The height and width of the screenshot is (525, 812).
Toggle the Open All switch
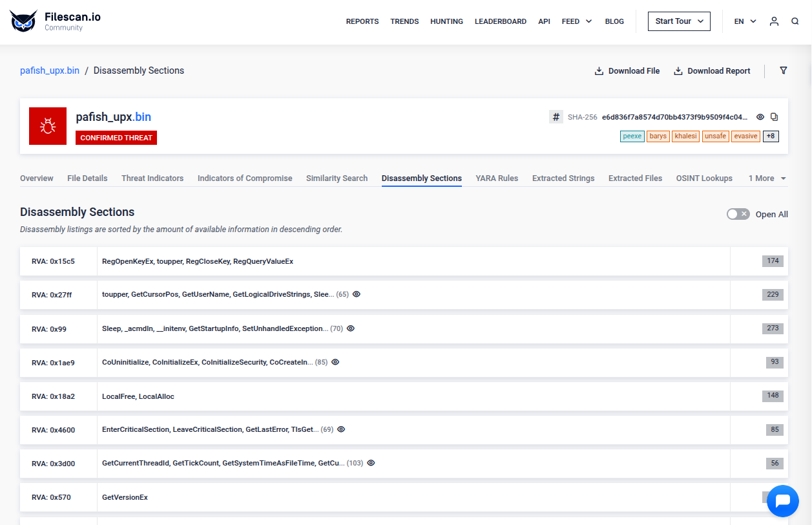coord(738,214)
